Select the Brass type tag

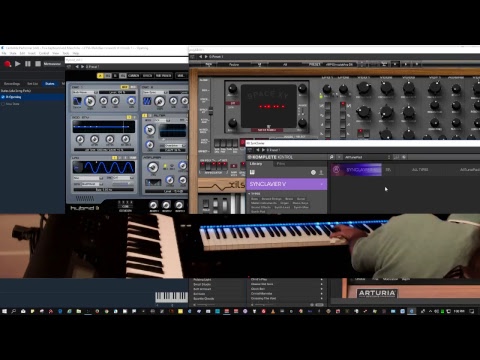pyautogui.click(x=289, y=199)
